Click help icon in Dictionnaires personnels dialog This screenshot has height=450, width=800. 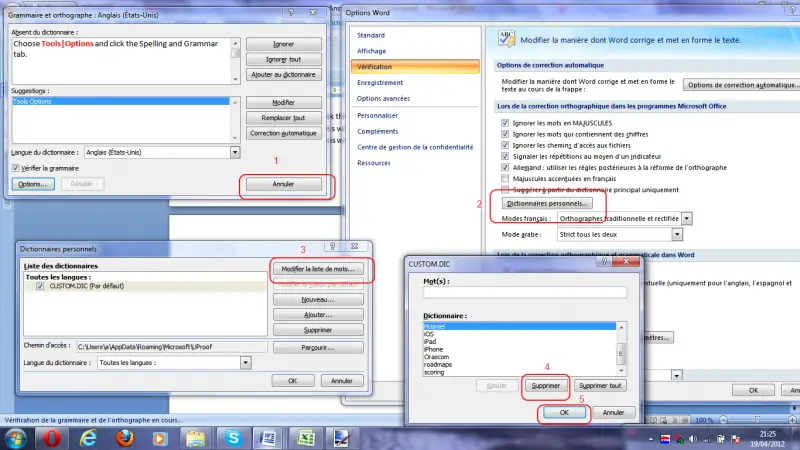(x=332, y=246)
